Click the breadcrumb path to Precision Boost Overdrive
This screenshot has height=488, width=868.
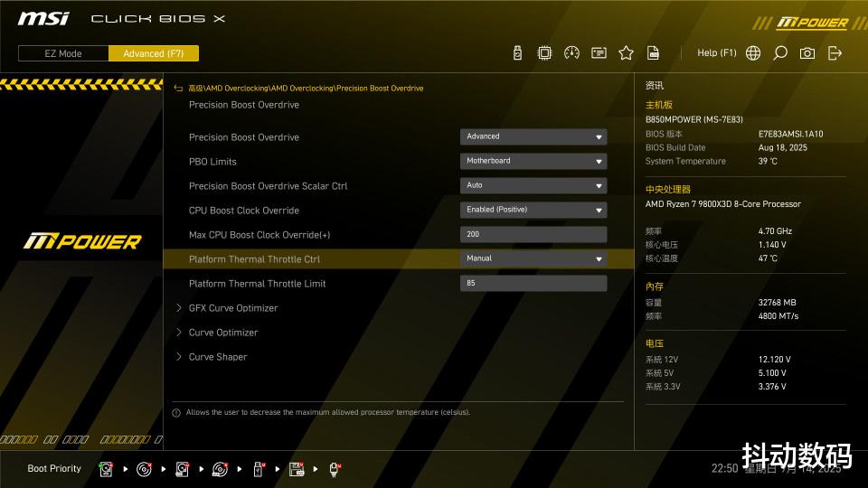[306, 88]
